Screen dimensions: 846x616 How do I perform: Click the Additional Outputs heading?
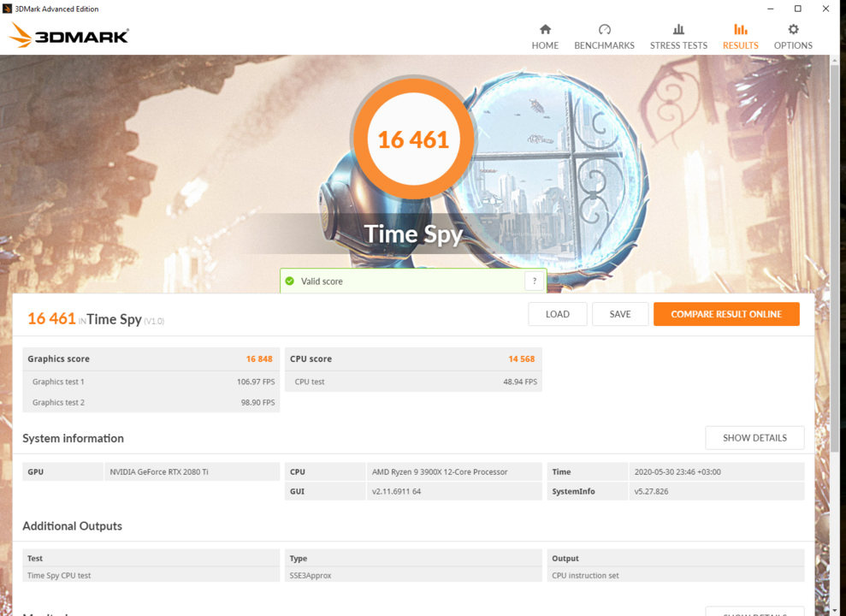point(73,526)
